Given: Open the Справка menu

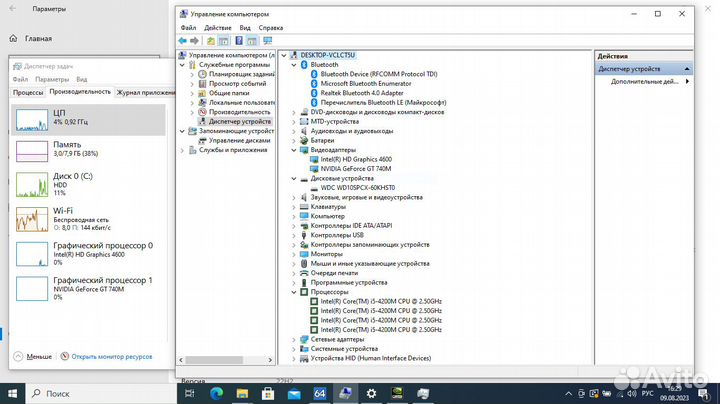Looking at the screenshot, I should pyautogui.click(x=270, y=28).
